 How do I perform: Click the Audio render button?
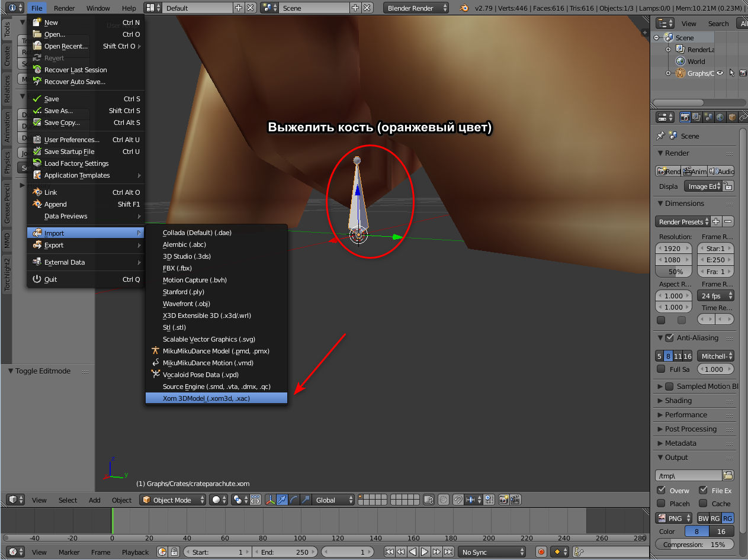tap(721, 171)
